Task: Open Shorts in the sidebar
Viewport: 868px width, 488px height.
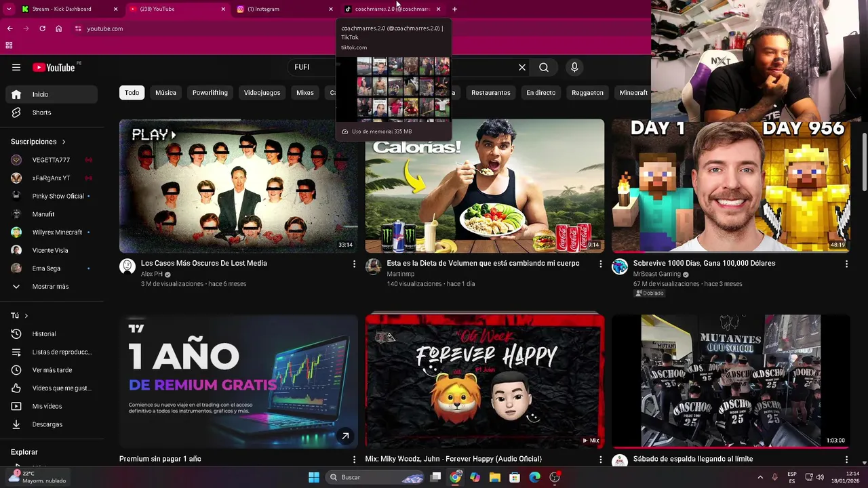Action: pyautogui.click(x=52, y=113)
